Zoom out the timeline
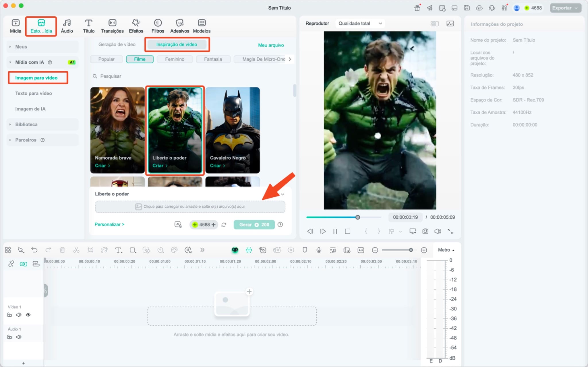This screenshot has height=367, width=588. click(375, 250)
